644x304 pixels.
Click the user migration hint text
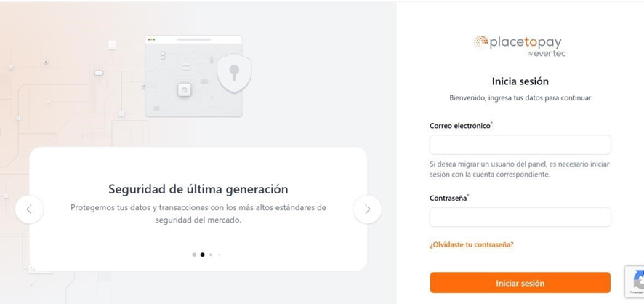[519, 169]
